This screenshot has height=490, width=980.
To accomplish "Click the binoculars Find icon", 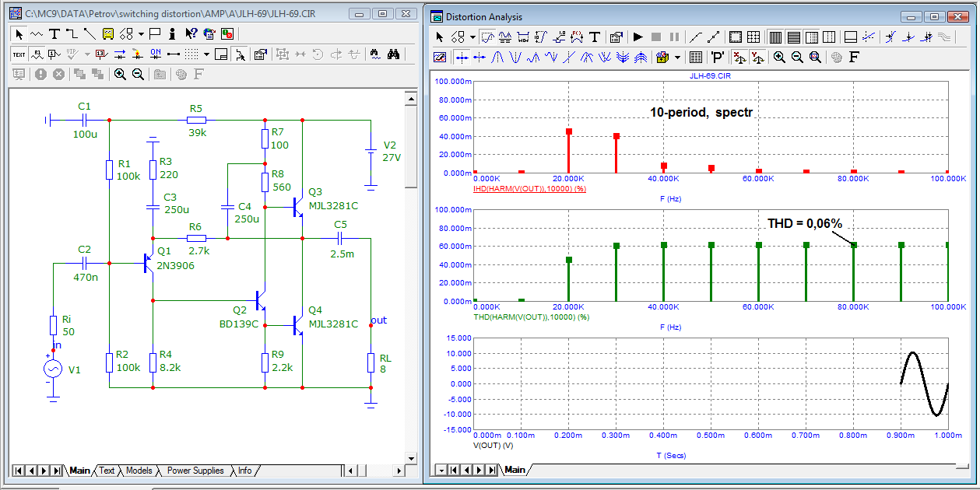I will click(x=393, y=54).
